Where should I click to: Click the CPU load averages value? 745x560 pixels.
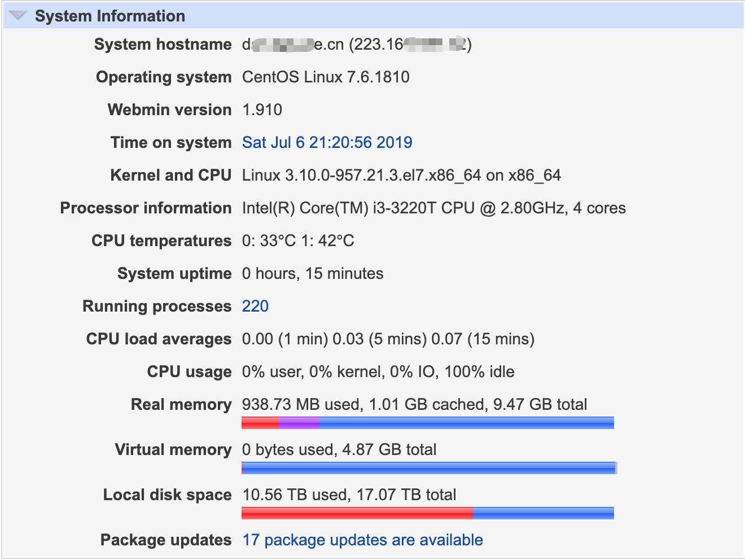[388, 339]
